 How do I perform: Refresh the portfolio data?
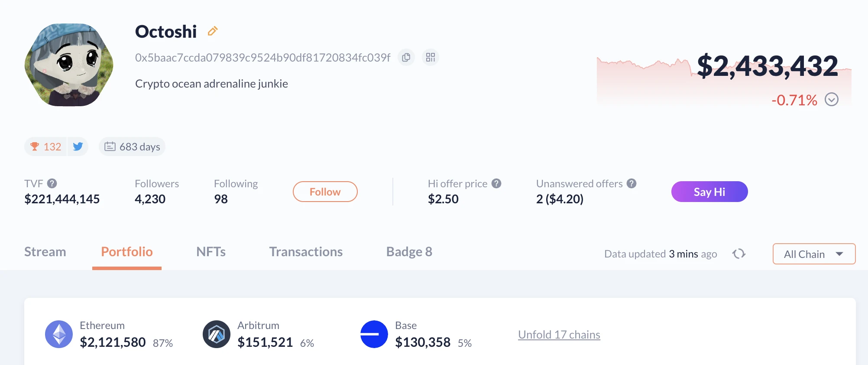point(739,254)
